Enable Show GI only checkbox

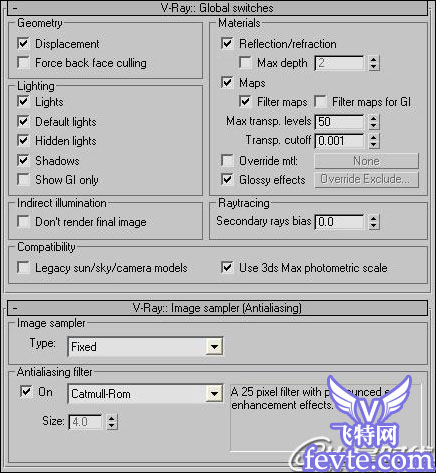(23, 180)
